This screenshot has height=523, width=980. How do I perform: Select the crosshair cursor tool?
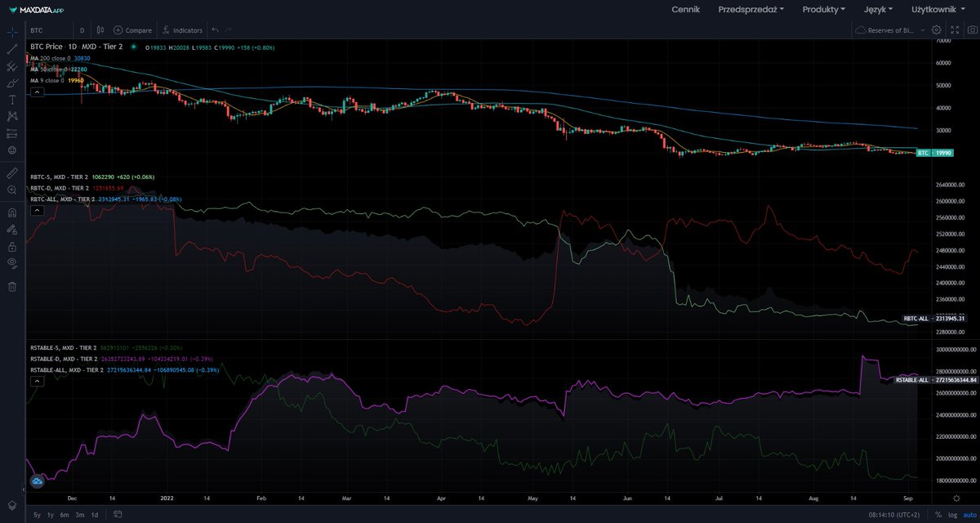(x=11, y=31)
